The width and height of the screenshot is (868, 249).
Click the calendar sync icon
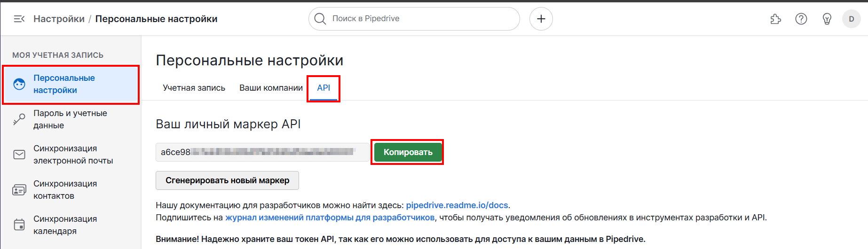[19, 225]
